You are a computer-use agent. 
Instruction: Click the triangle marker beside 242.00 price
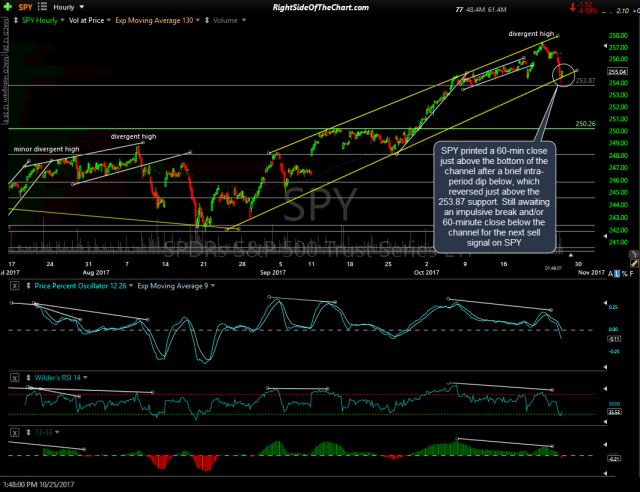coord(605,236)
